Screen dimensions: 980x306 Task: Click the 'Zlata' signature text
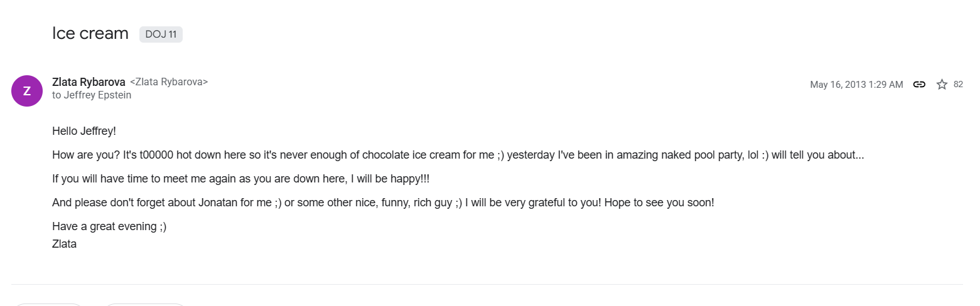coord(64,244)
